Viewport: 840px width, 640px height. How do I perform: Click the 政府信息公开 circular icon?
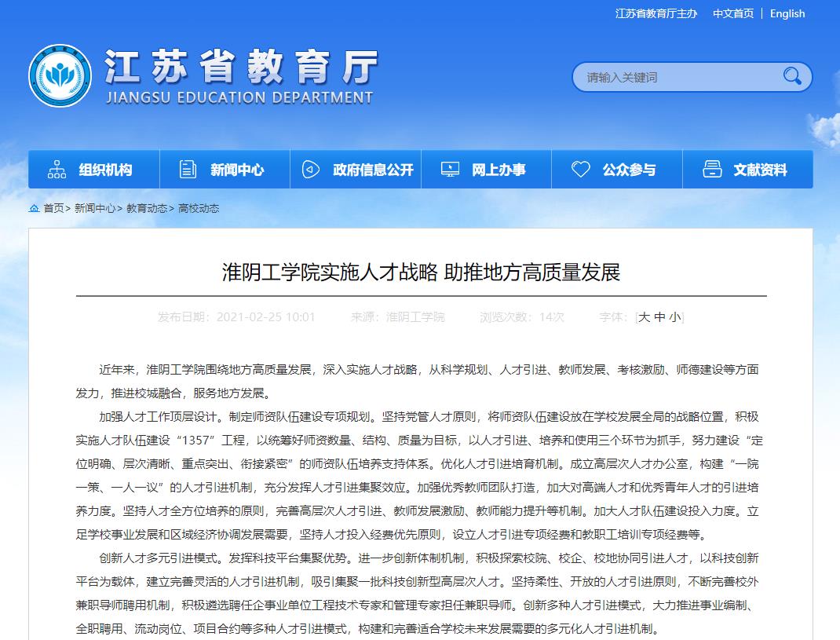[311, 170]
